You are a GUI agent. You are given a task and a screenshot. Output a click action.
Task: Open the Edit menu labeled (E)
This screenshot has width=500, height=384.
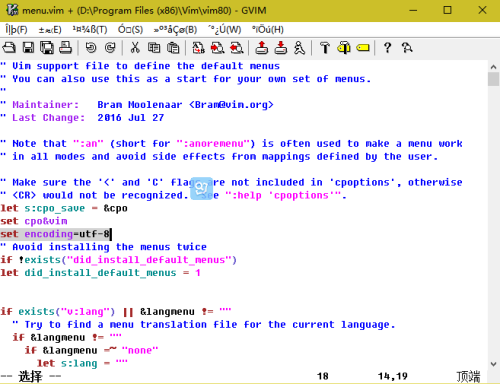50,30
